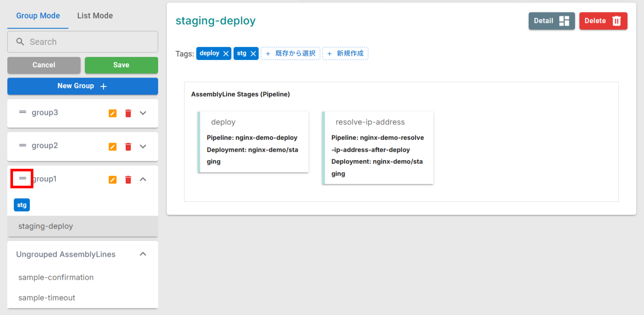Delete group2 using the trash icon
Viewport: 644px width, 315px height.
pos(128,147)
